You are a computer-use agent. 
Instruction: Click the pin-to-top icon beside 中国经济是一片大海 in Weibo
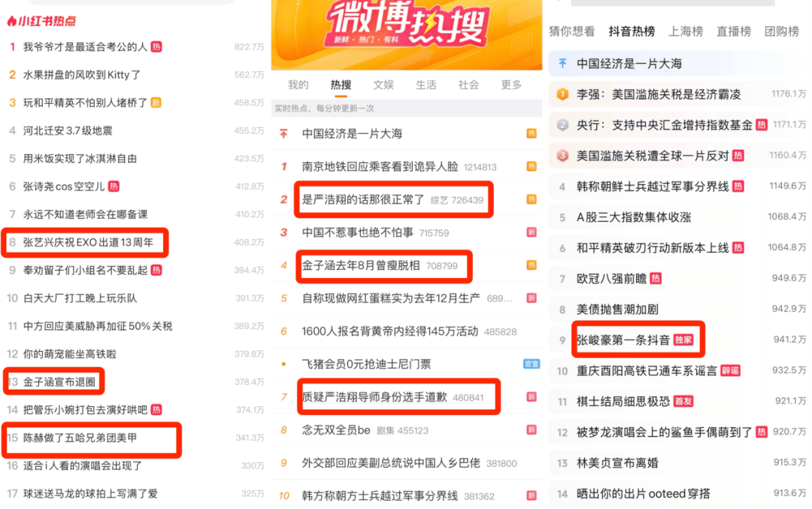pos(283,134)
